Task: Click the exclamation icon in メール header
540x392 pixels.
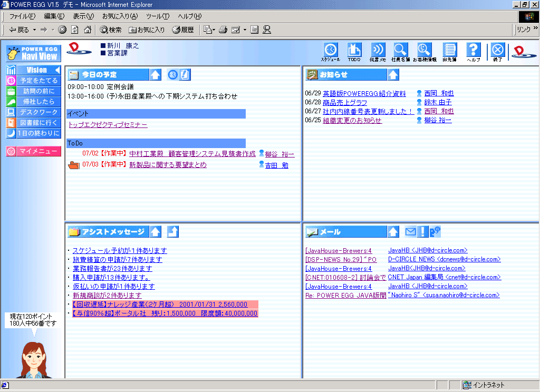Action: pos(422,232)
